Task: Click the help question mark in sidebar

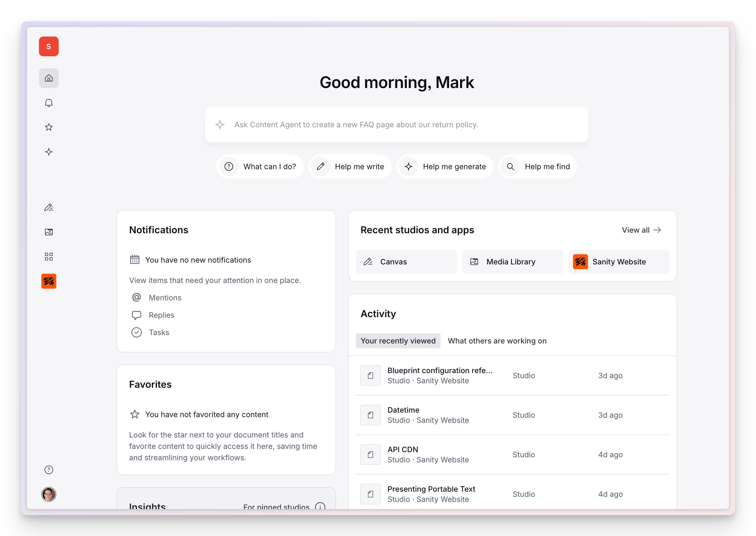Action: [x=49, y=470]
